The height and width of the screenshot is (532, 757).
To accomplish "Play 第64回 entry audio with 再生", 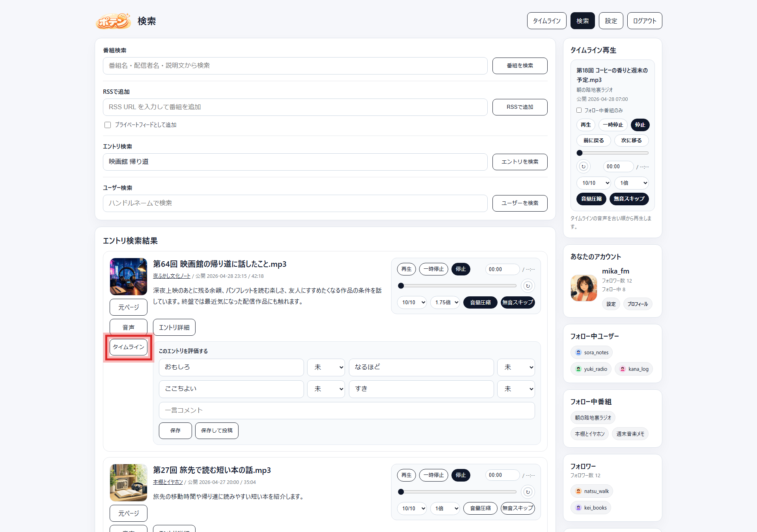I will coord(406,269).
